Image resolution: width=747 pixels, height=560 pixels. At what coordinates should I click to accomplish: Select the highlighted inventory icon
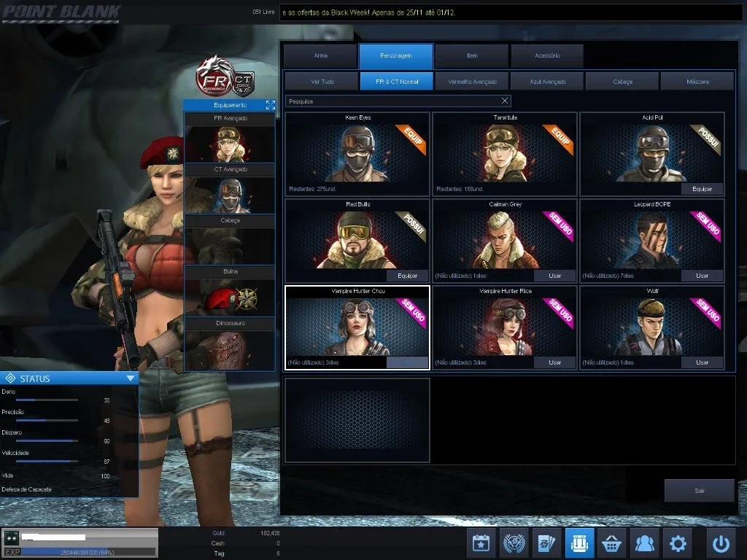click(579, 542)
